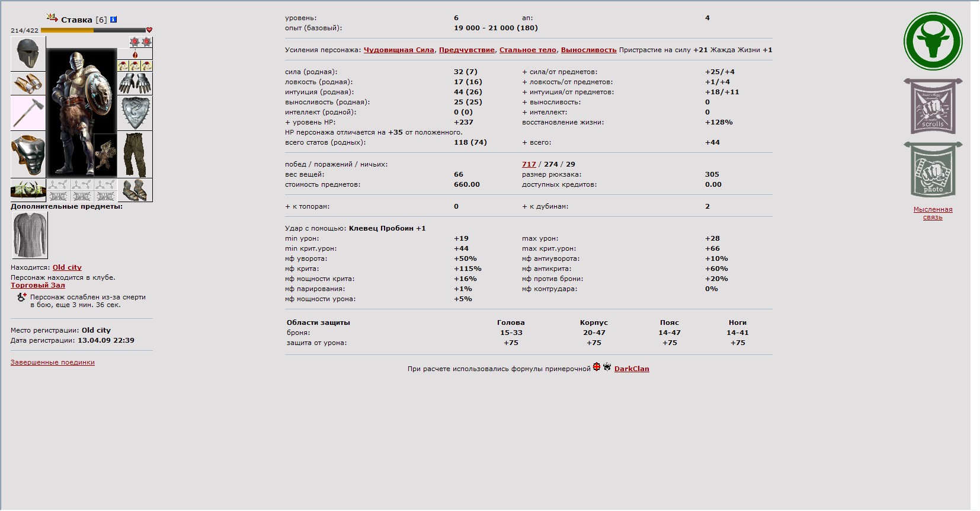Screen dimensions: 980x511
Task: Click the red alignment icon before DarkClan
Action: [x=597, y=367]
